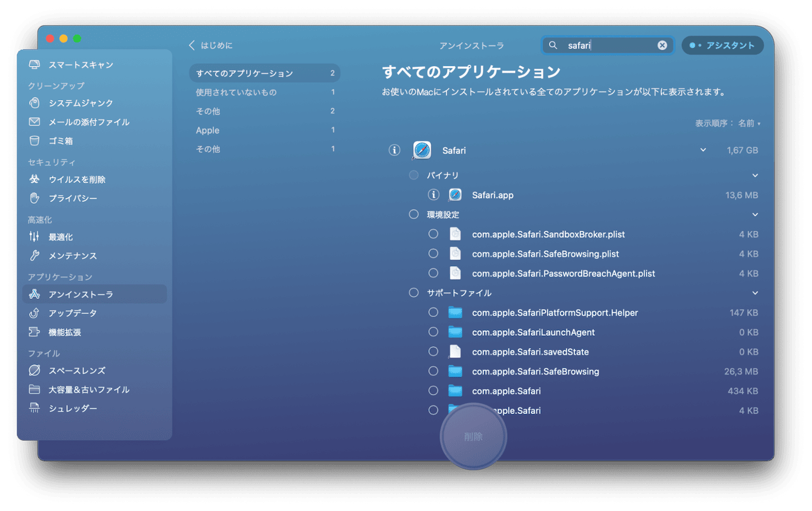Click the SafariPlatformSupport.Helper folder icon
The width and height of the screenshot is (812, 511).
[455, 313]
